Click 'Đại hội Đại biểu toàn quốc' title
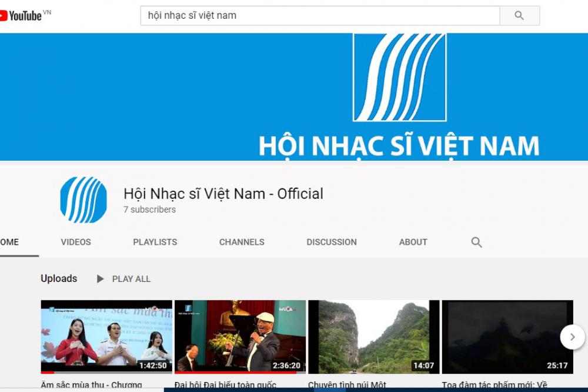Image resolution: width=588 pixels, height=392 pixels. click(225, 386)
